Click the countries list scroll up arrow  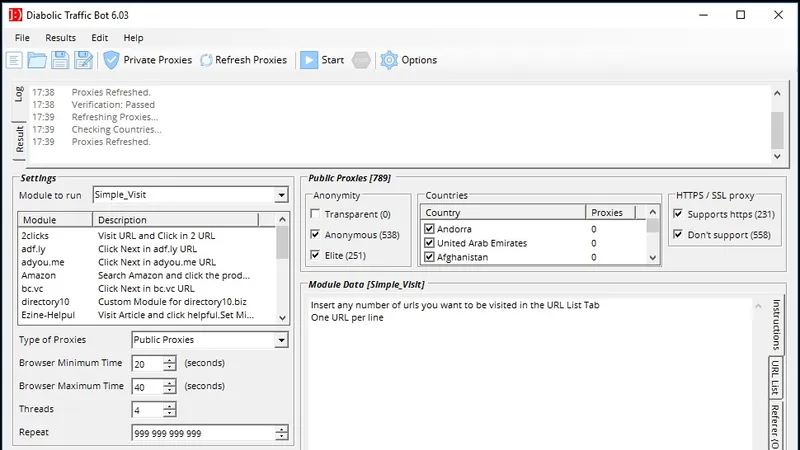pyautogui.click(x=653, y=212)
